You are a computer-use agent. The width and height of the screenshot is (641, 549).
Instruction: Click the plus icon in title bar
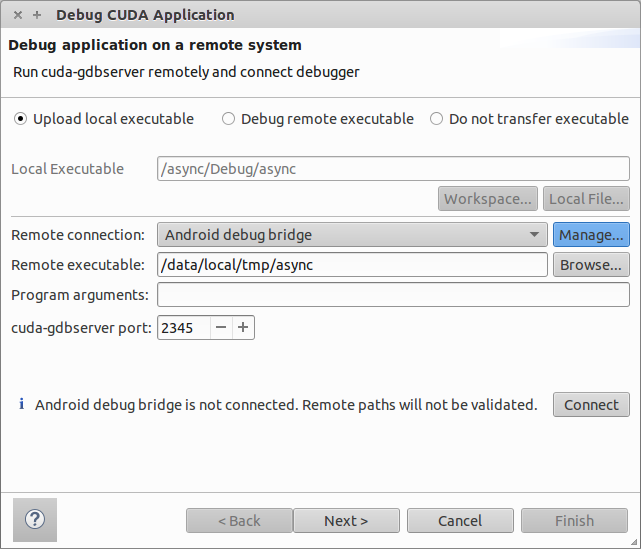[x=37, y=15]
